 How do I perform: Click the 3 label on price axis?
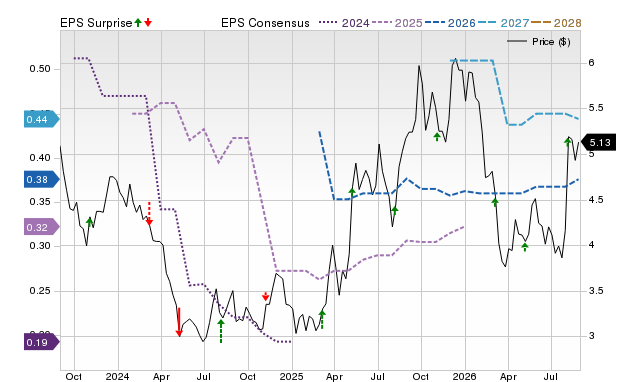point(591,335)
